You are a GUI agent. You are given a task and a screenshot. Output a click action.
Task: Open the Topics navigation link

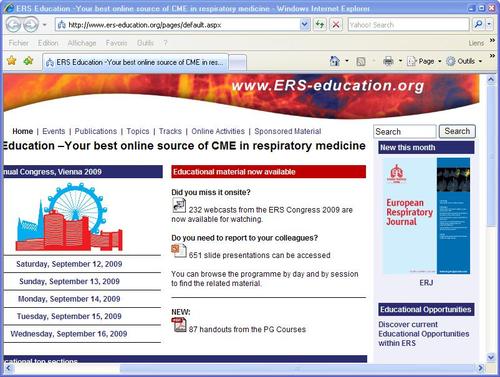tap(138, 131)
